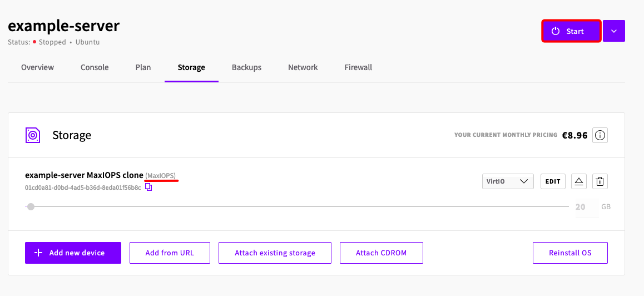Viewport: 644px width, 296px height.
Task: Click Attach CDROM button
Action: (x=381, y=253)
